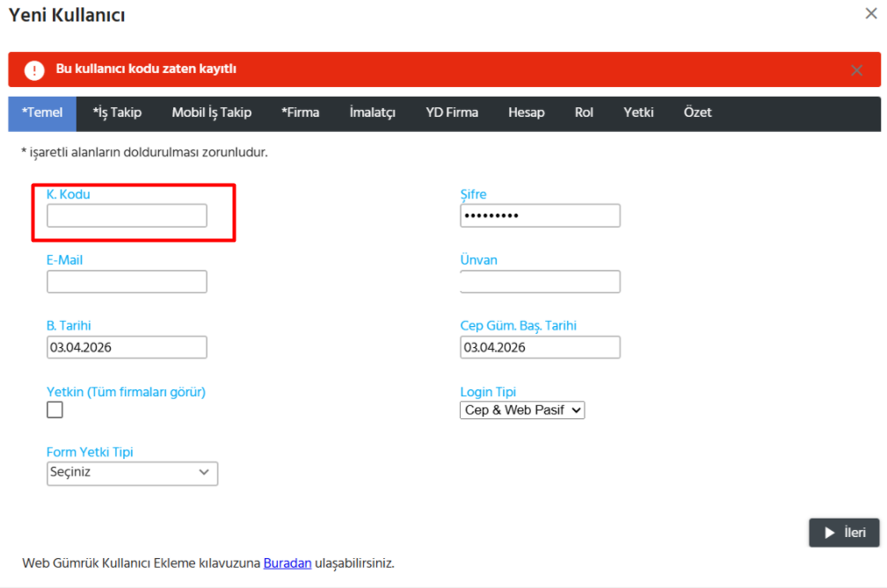Image resolution: width=887 pixels, height=588 pixels.
Task: Click the warning exclamation icon in alert
Action: (x=34, y=70)
